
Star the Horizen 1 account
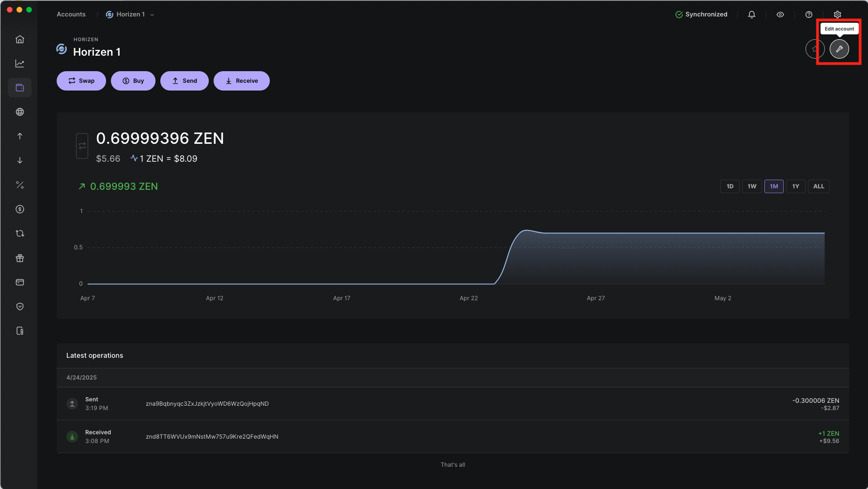(x=815, y=49)
